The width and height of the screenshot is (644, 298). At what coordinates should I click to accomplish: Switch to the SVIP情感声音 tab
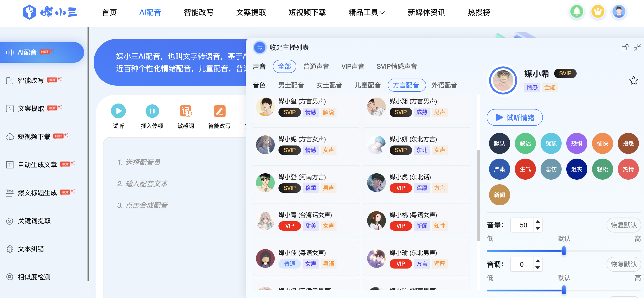(396, 66)
